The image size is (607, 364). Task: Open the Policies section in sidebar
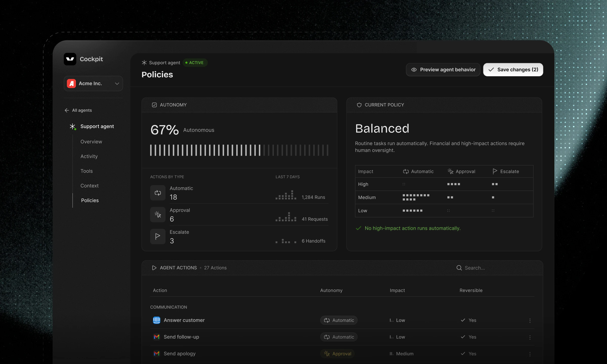tap(90, 200)
